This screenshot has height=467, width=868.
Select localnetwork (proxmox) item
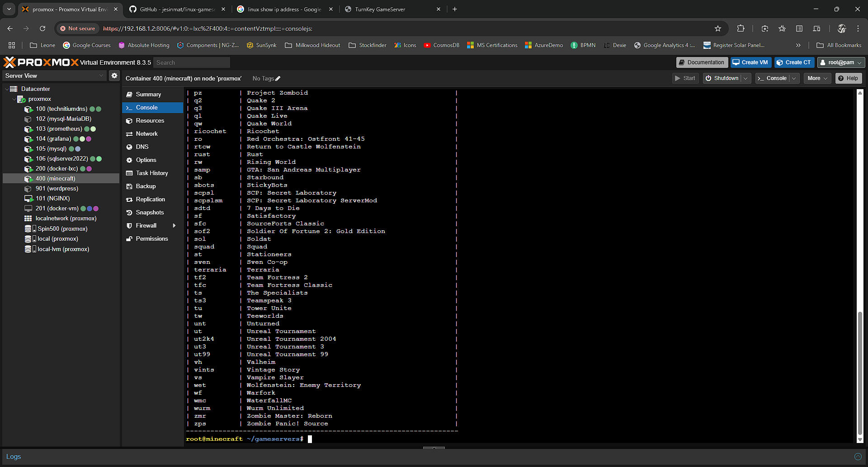[x=66, y=219]
